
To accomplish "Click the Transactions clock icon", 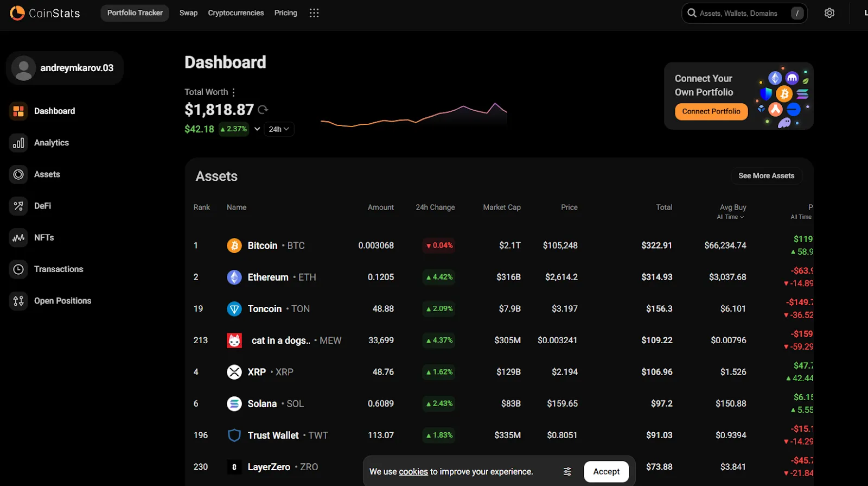I will click(18, 269).
